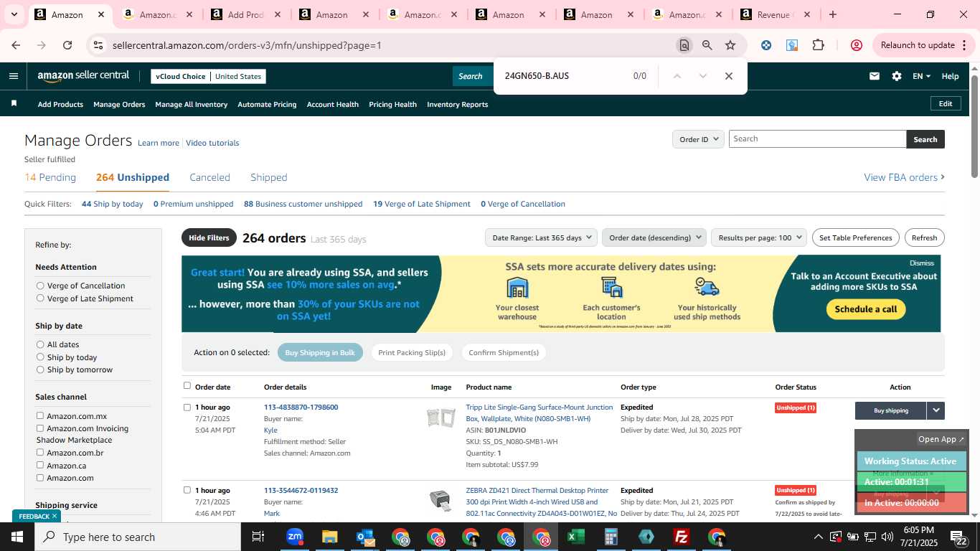
Task: Open FileZilla from the taskbar
Action: coord(681,537)
